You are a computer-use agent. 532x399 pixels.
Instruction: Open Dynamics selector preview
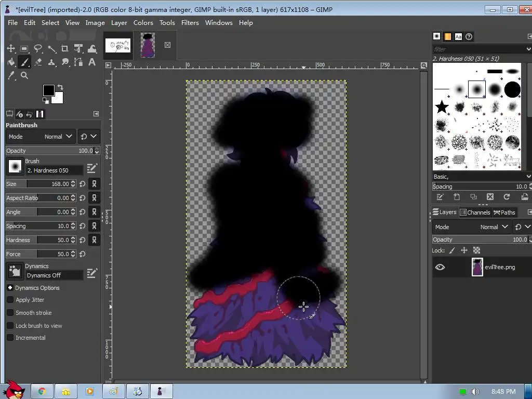pyautogui.click(x=15, y=271)
